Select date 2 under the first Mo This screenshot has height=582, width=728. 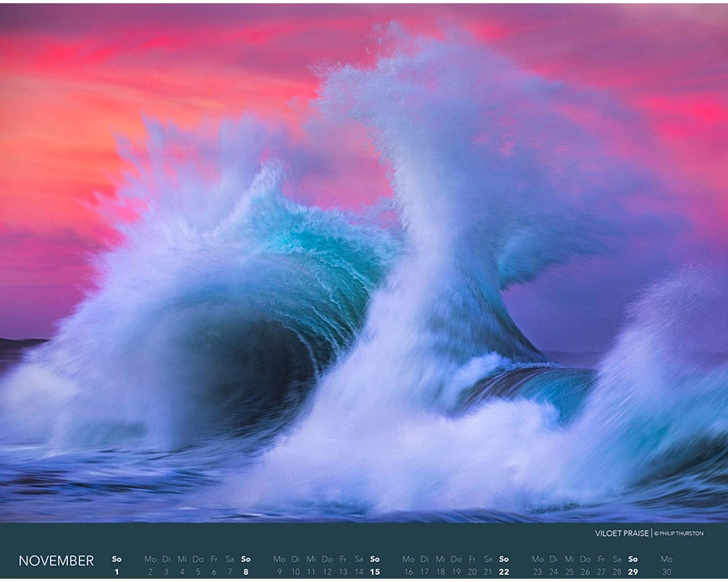click(x=150, y=571)
